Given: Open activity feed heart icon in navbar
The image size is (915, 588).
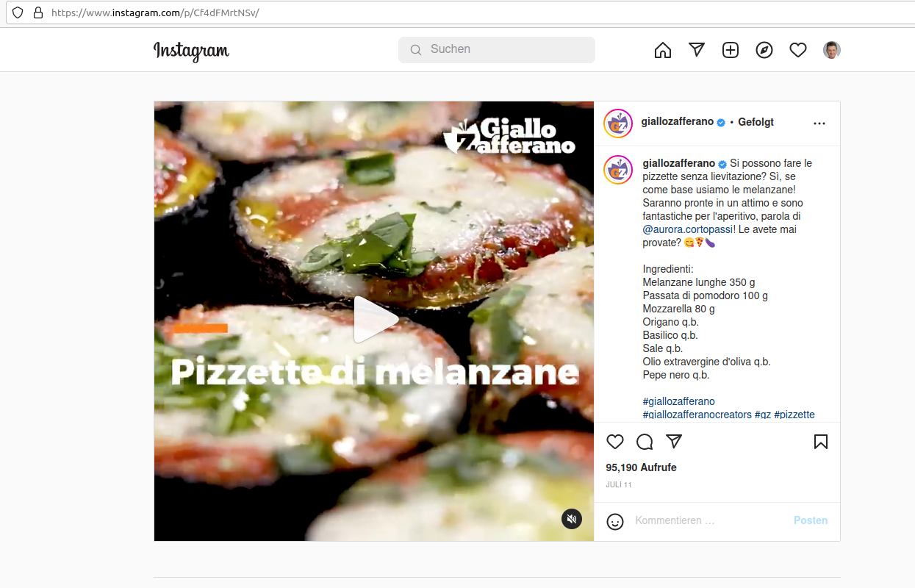Looking at the screenshot, I should coord(798,50).
